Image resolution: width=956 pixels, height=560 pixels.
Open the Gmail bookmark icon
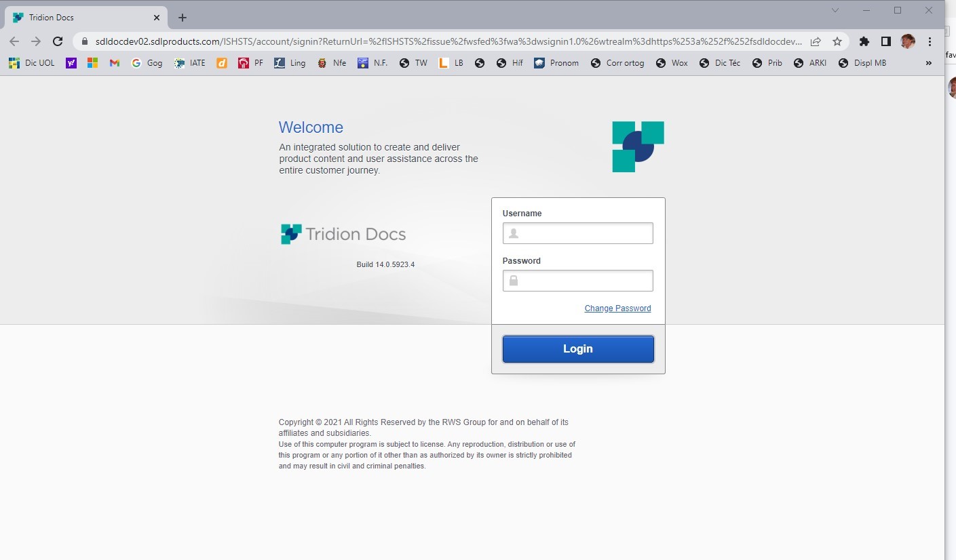pyautogui.click(x=115, y=63)
